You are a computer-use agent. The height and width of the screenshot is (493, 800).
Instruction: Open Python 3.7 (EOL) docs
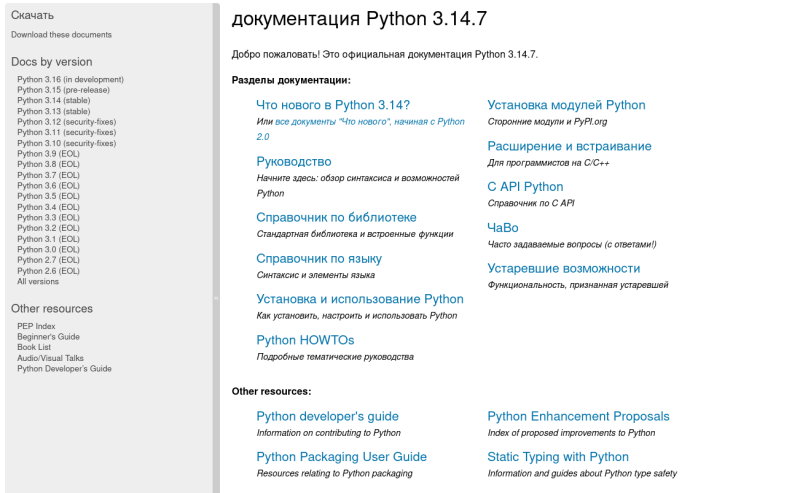(x=48, y=175)
